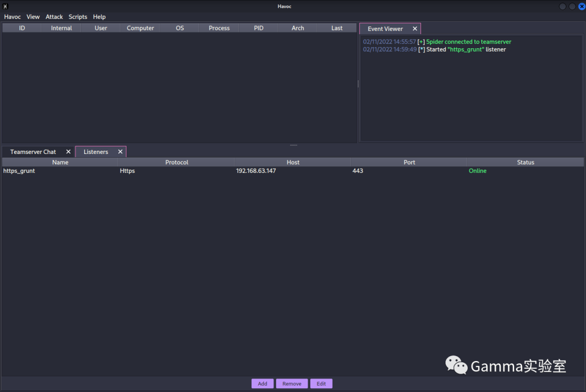Click the Remove listener button
This screenshot has width=586, height=392.
292,383
